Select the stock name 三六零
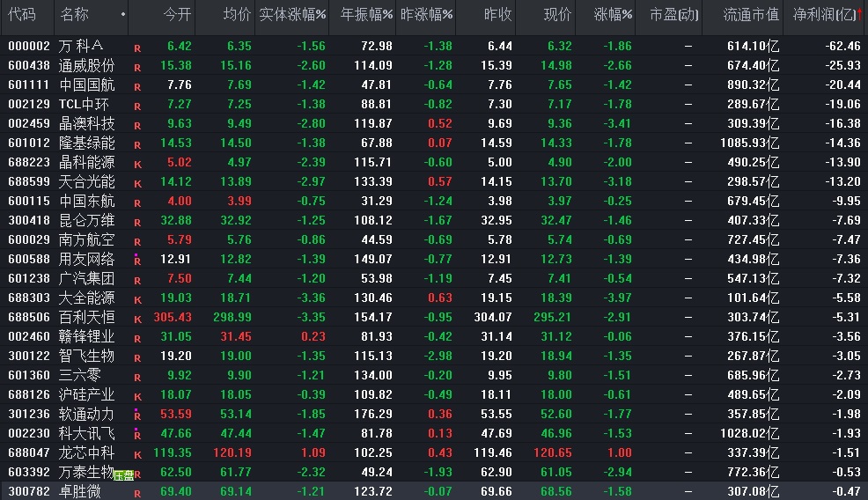Image resolution: width=868 pixels, height=500 pixels. pyautogui.click(x=80, y=375)
